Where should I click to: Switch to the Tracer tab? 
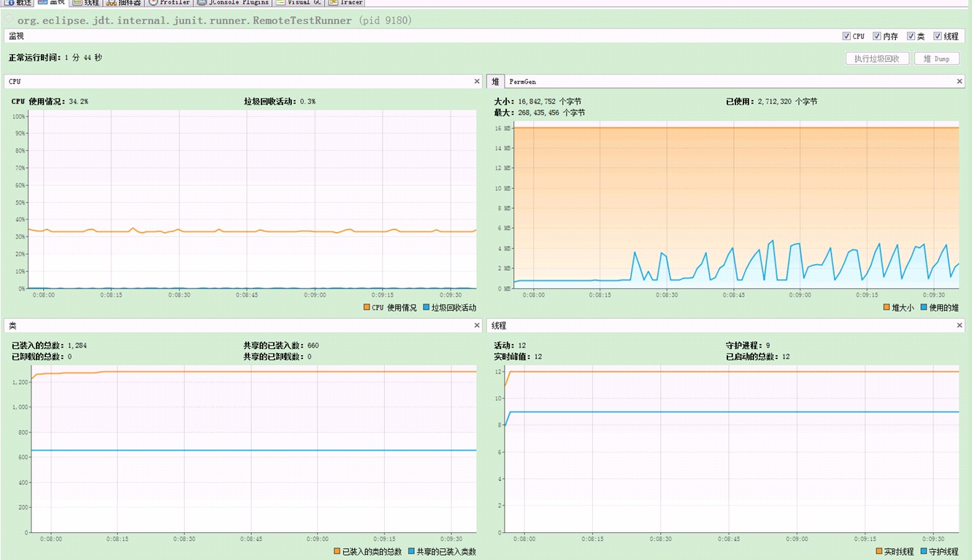pos(346,2)
